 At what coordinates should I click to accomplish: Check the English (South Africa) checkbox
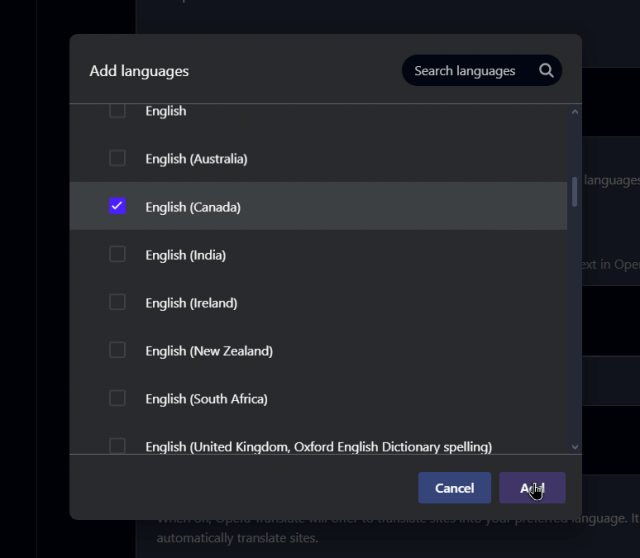click(117, 398)
